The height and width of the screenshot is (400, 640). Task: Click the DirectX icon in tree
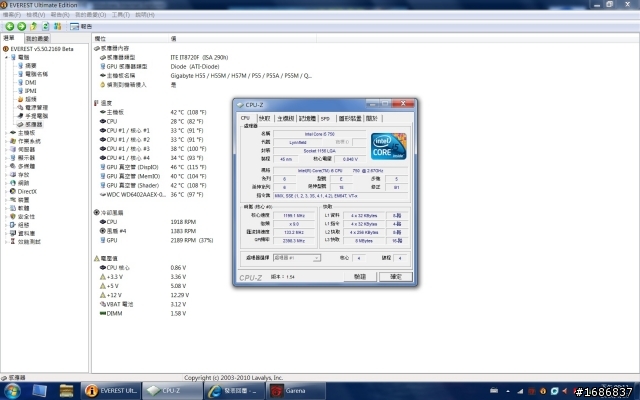pyautogui.click(x=13, y=191)
